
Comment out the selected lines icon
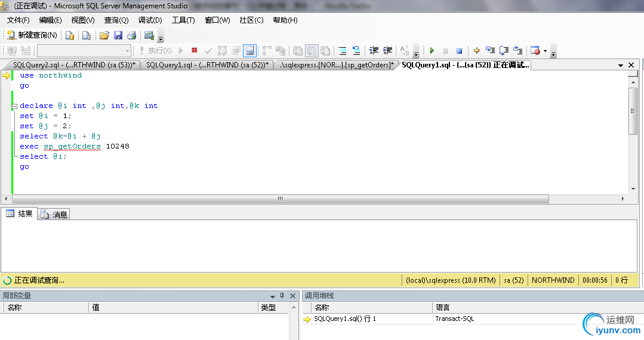(x=342, y=51)
